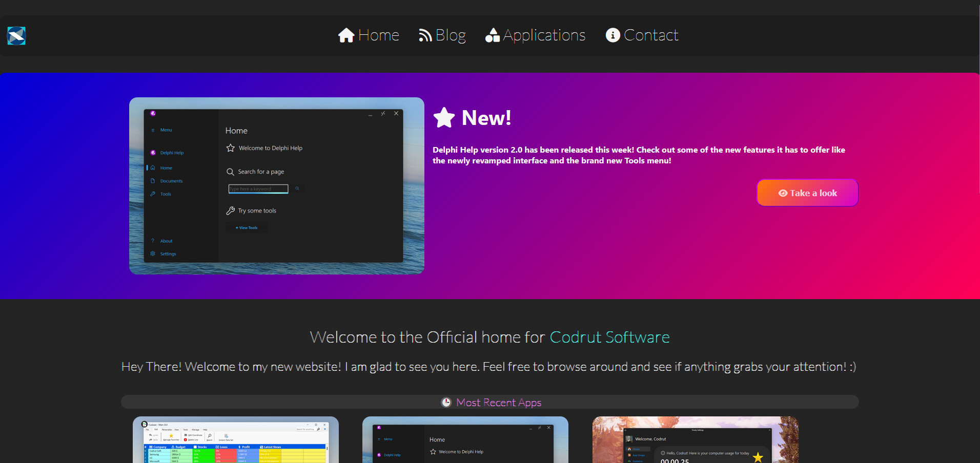
Task: Open the Applications menu text
Action: coord(544,35)
